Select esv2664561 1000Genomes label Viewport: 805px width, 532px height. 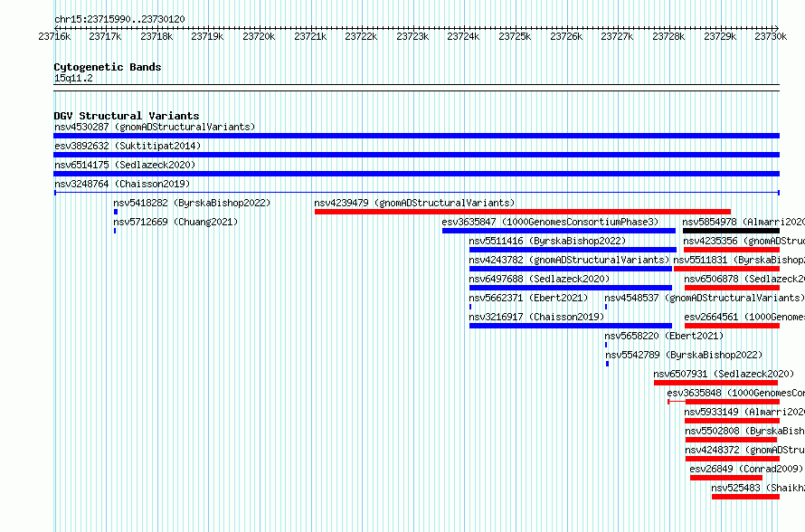(744, 317)
